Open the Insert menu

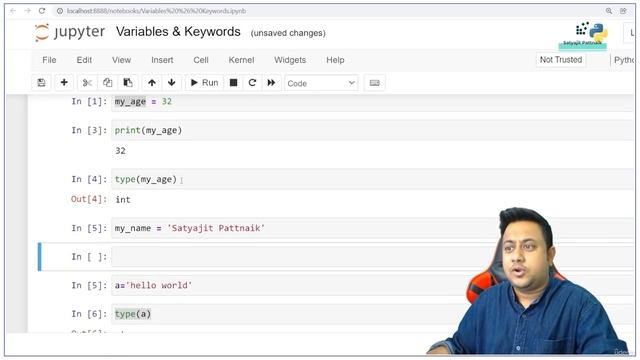pyautogui.click(x=162, y=60)
